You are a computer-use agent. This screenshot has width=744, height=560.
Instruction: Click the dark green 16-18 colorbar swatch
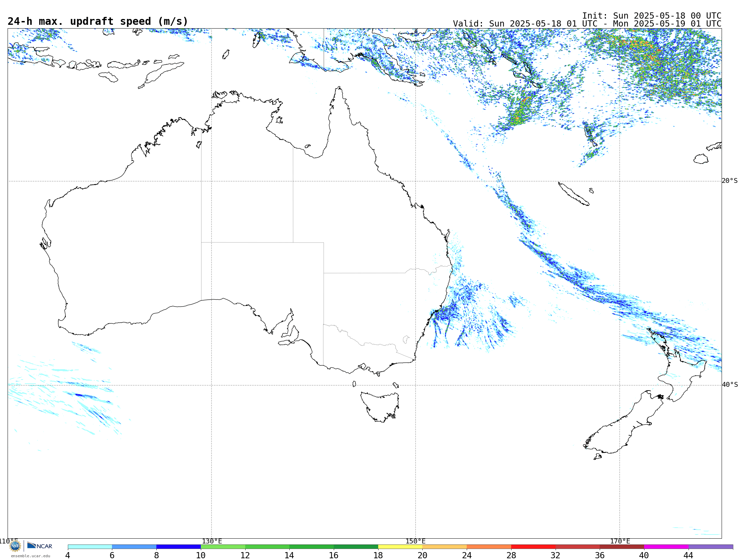click(x=356, y=547)
